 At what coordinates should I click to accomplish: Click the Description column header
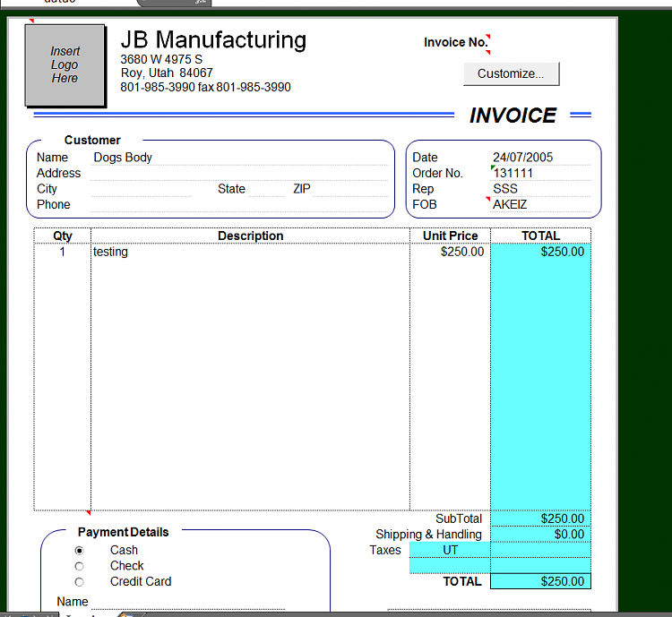coord(250,236)
